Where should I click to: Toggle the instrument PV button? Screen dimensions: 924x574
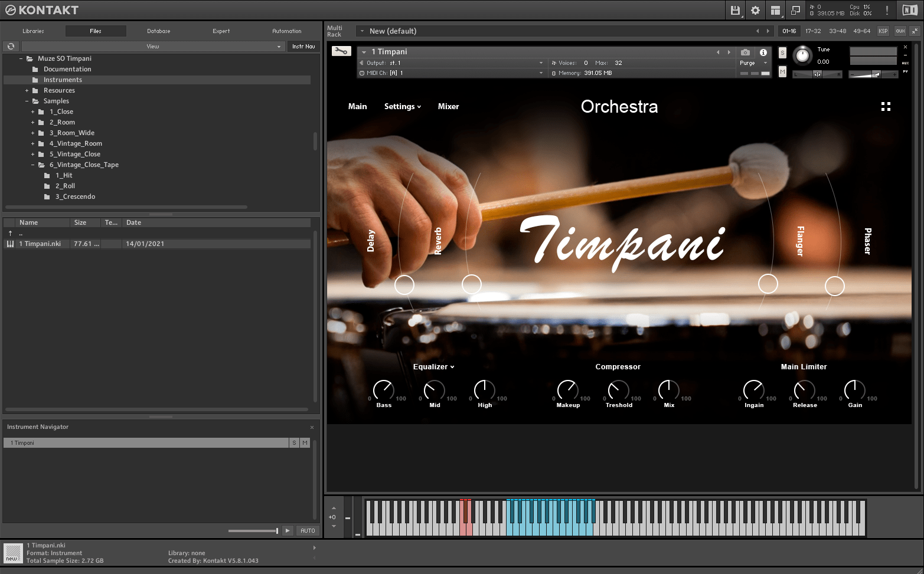(905, 71)
